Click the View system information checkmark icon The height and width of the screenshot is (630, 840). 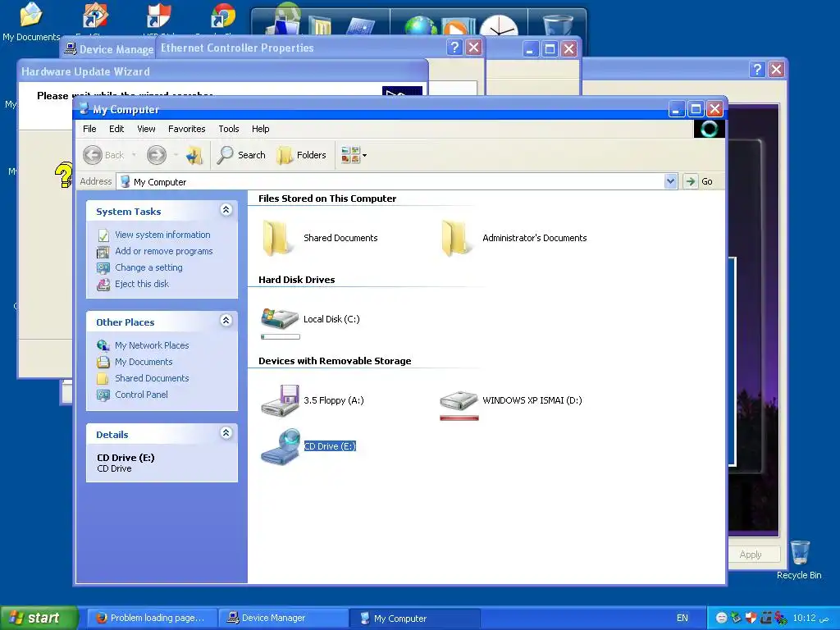click(x=103, y=235)
